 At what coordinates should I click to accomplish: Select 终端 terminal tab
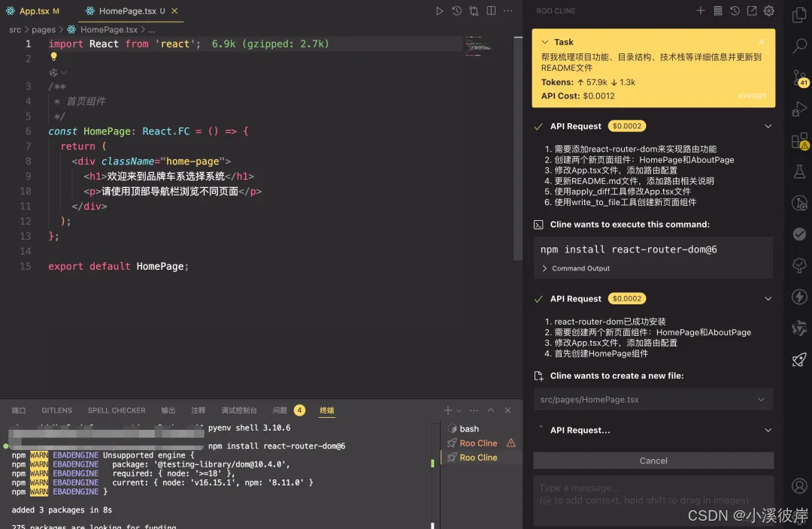(327, 410)
